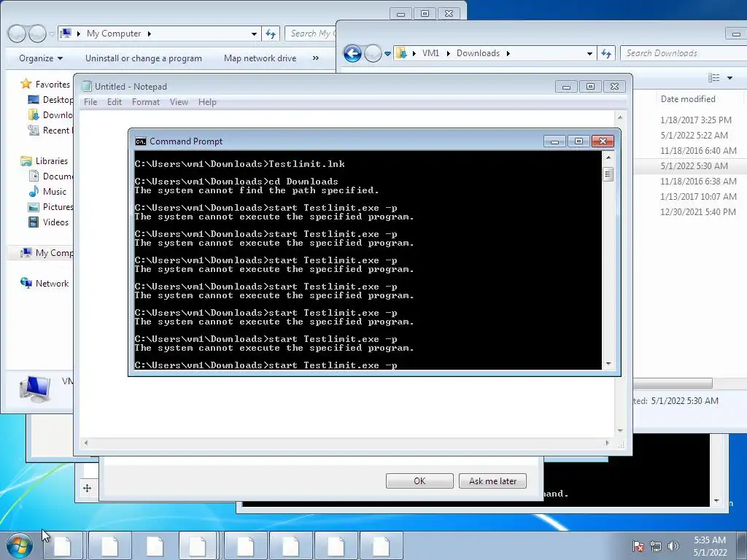Click Notepad horizontal scroll right arrow
Image resolution: width=747 pixels, height=560 pixels.
[607, 443]
